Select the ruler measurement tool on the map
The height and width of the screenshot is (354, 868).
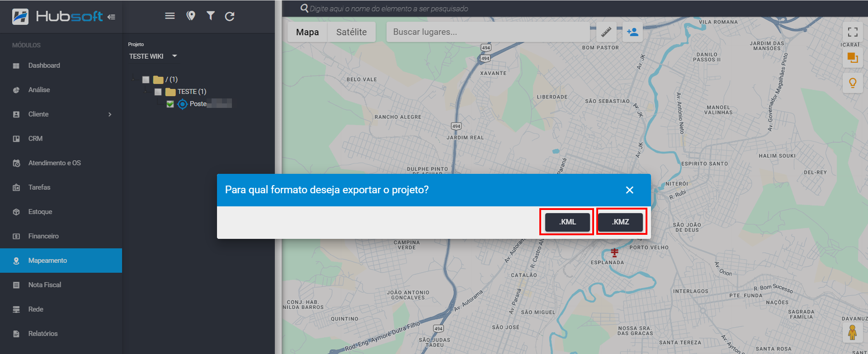coord(606,32)
